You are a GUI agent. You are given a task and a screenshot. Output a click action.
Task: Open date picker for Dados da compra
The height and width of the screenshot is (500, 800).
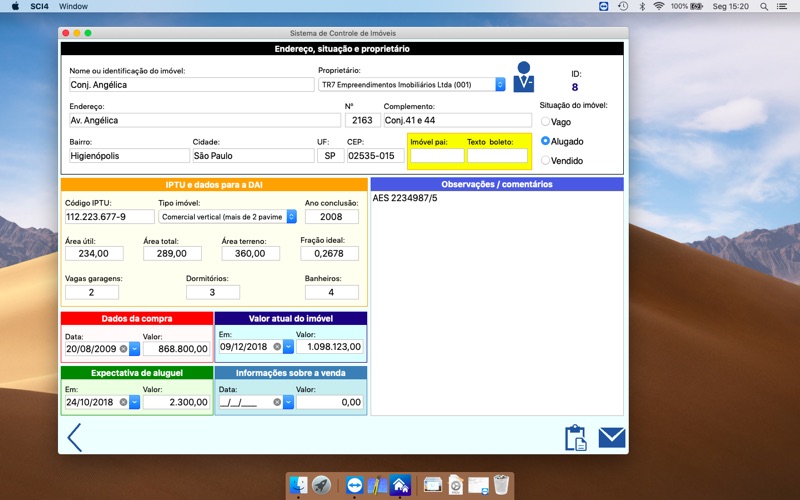point(134,349)
